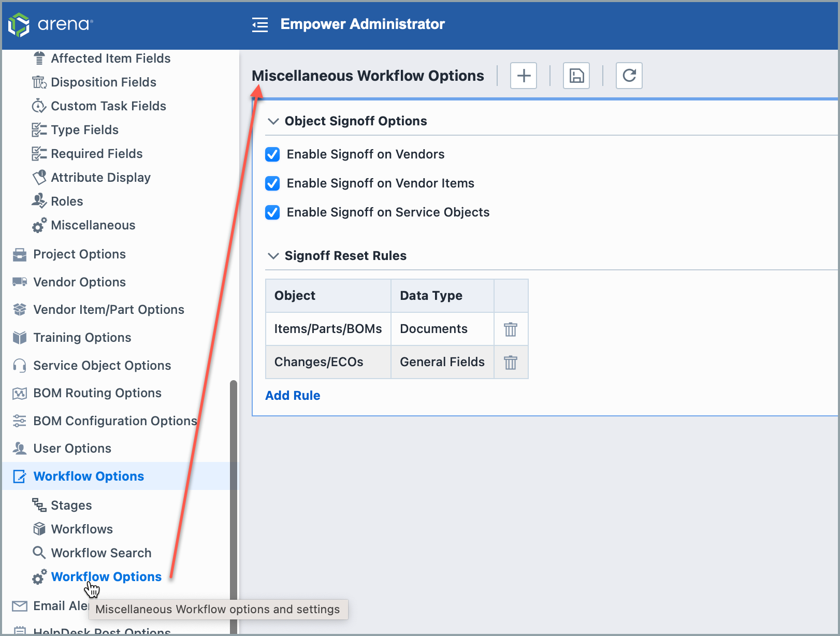Uncheck Enable Signoff on Vendors
Screen dimensions: 840x636
(272, 154)
